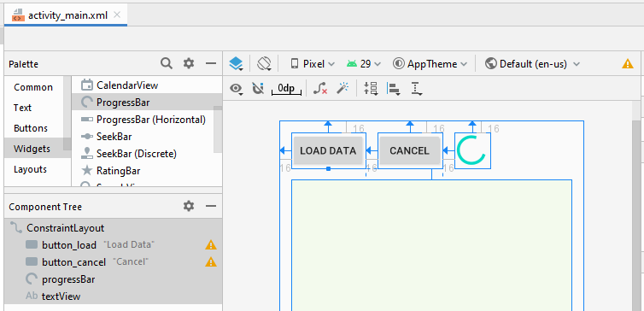Image resolution: width=644 pixels, height=311 pixels.
Task: Click the palette category list scrollbar
Action: tap(67, 114)
